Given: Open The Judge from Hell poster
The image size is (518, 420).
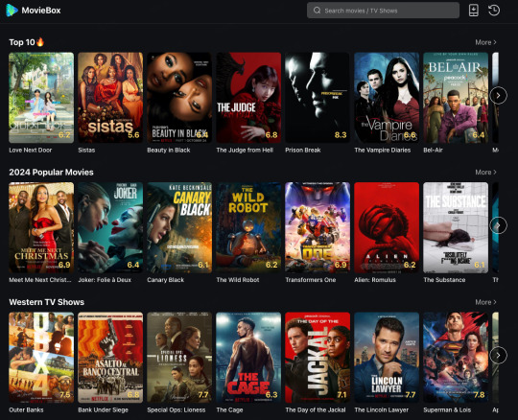Looking at the screenshot, I should [248, 98].
